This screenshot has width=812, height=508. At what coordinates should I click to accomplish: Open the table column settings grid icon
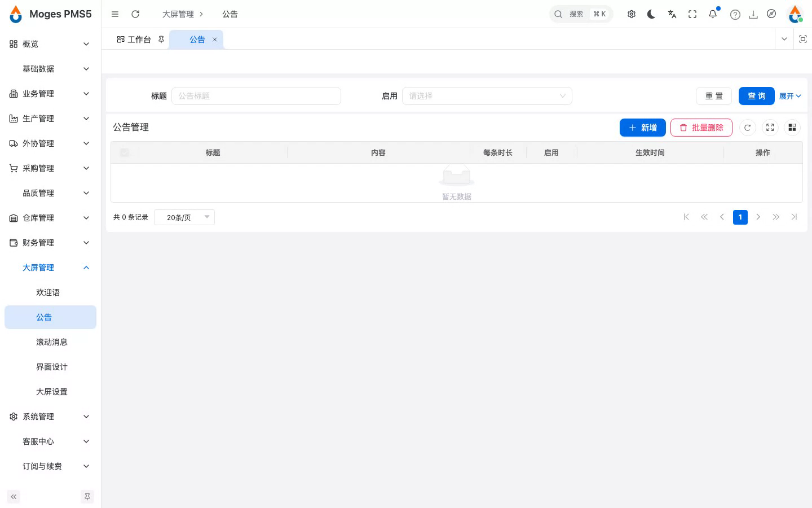pos(792,128)
